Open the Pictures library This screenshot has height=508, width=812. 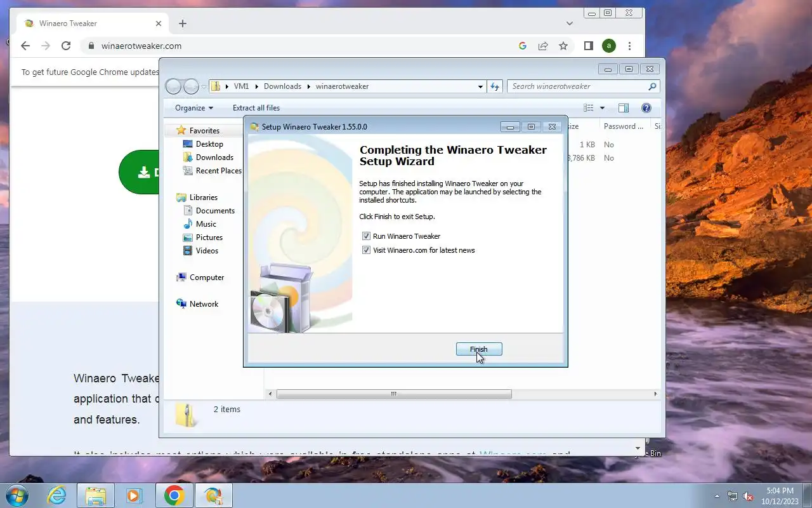(209, 237)
